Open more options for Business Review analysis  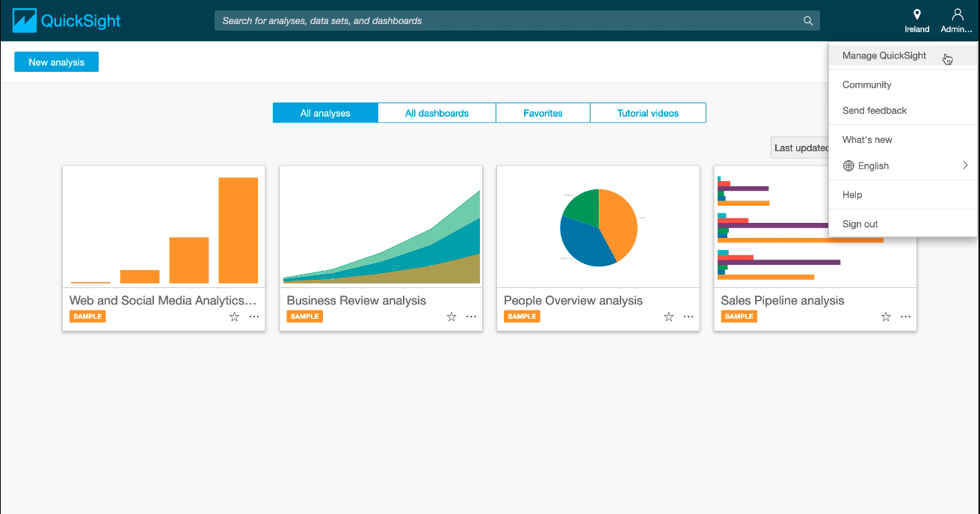click(x=472, y=316)
